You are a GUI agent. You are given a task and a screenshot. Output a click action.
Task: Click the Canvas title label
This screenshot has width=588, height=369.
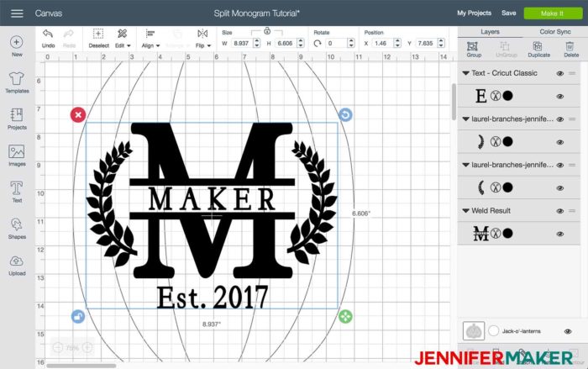pyautogui.click(x=49, y=13)
